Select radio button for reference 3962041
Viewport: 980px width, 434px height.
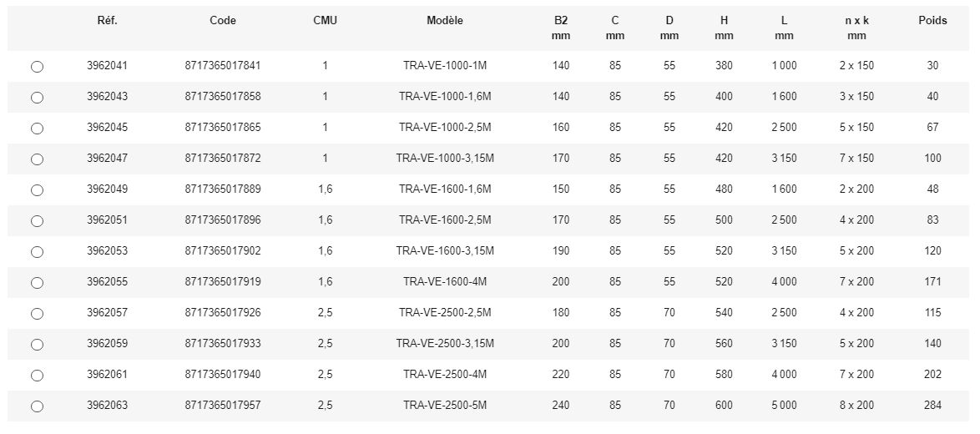pos(37,67)
